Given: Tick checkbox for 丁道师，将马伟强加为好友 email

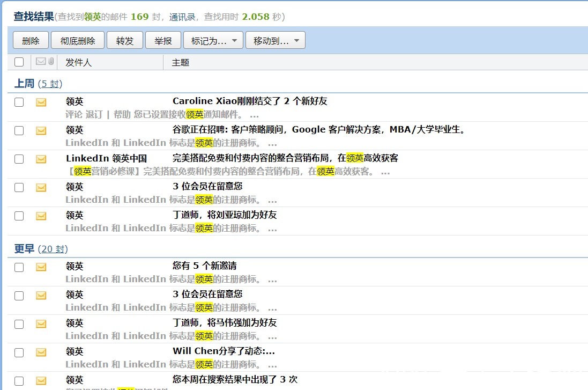Looking at the screenshot, I should 19,324.
